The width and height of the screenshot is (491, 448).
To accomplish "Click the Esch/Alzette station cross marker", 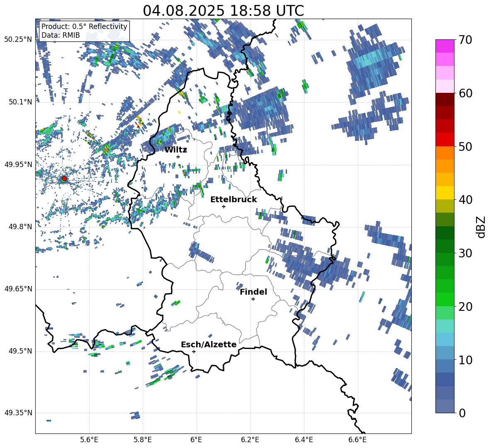I will coord(194,351).
